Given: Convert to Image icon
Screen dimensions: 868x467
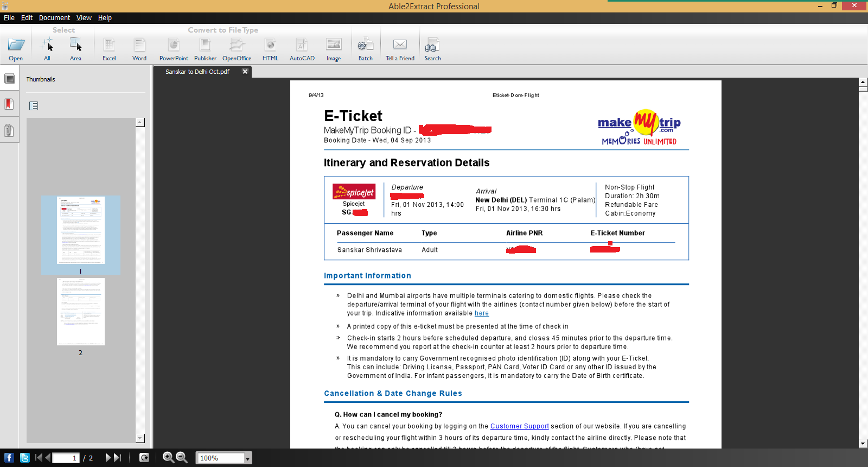Looking at the screenshot, I should point(334,45).
